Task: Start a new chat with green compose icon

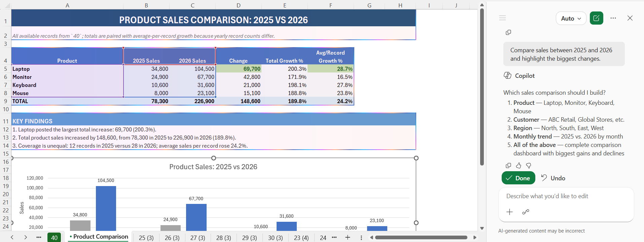Action: [x=596, y=18]
